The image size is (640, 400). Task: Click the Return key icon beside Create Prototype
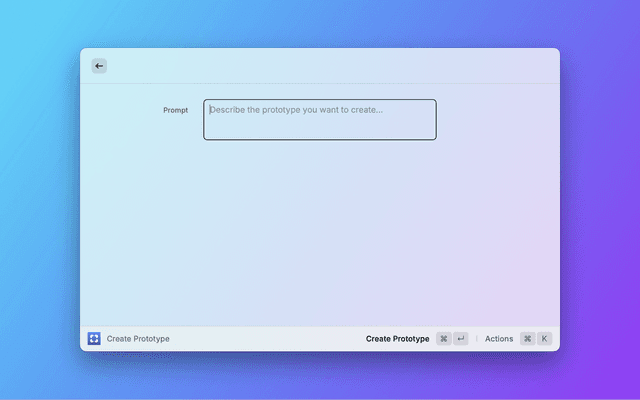point(460,339)
